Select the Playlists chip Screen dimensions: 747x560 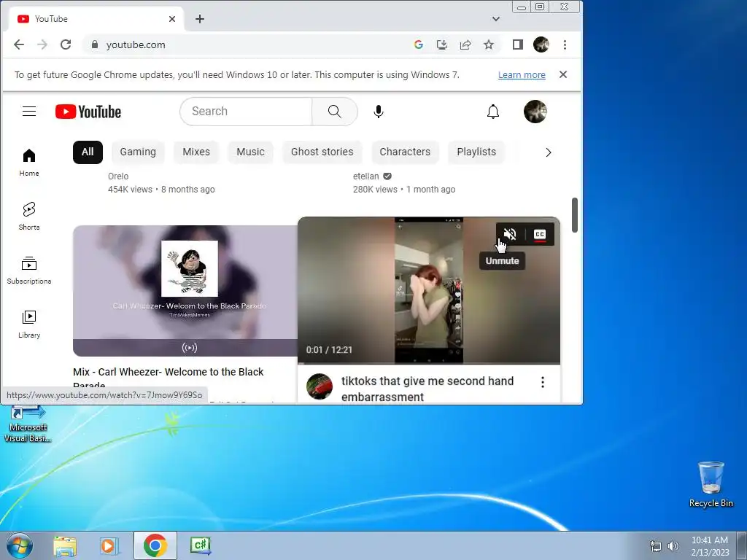(x=476, y=152)
